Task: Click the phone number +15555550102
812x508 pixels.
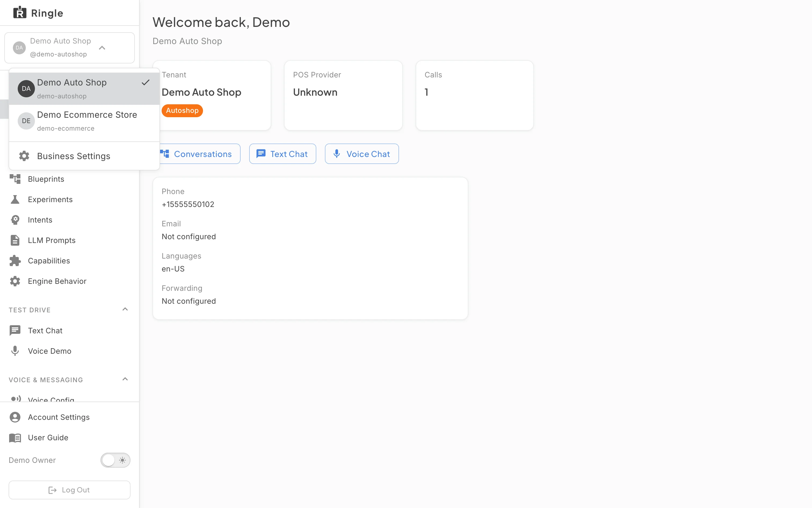Action: tap(188, 204)
